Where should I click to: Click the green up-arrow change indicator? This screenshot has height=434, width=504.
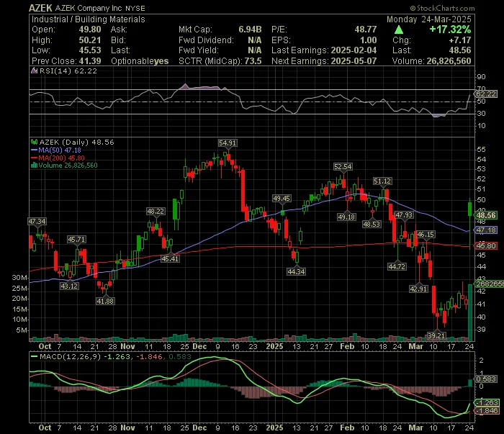(x=399, y=30)
